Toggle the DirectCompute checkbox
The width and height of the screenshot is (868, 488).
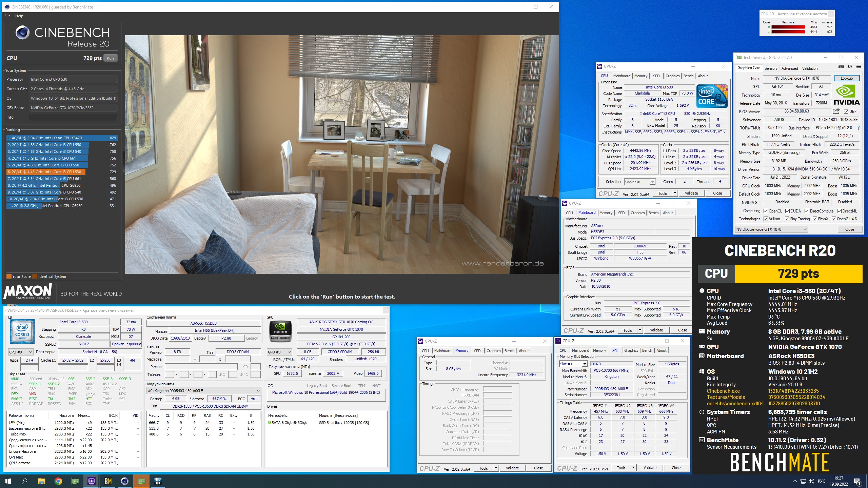pos(807,211)
